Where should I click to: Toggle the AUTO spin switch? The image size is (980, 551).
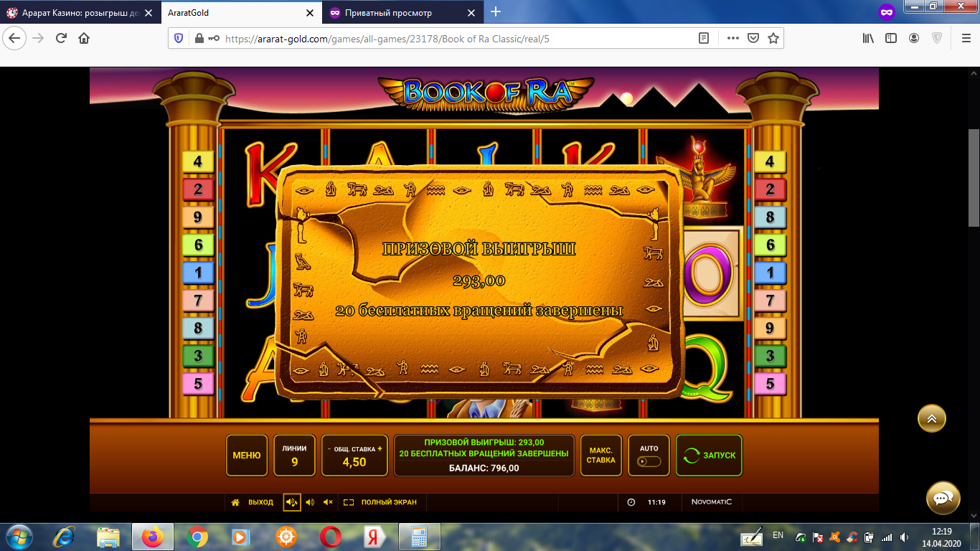pyautogui.click(x=649, y=462)
